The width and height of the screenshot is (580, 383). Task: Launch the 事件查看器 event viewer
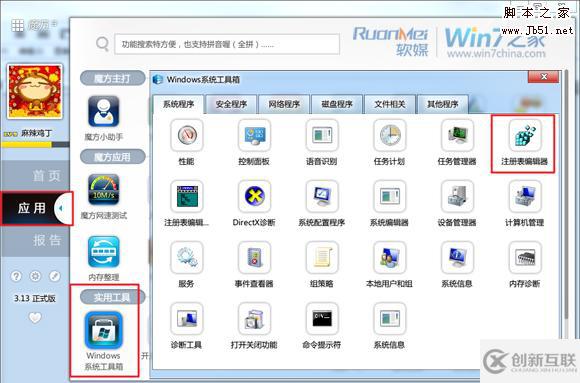point(254,258)
